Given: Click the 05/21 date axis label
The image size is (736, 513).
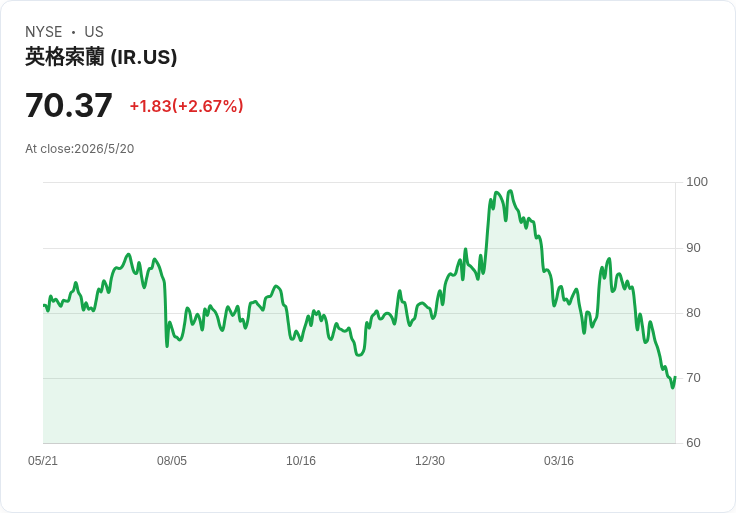Looking at the screenshot, I should coord(43,461).
